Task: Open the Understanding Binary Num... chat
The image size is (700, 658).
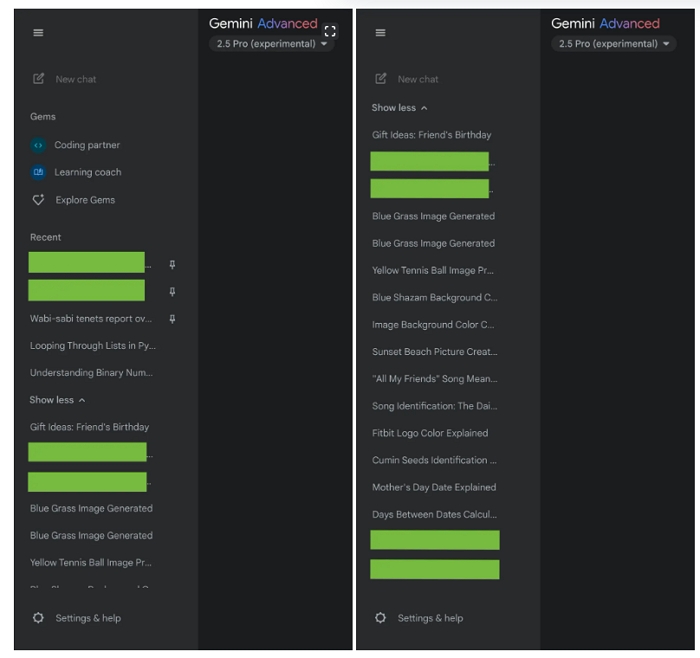Action: coord(92,373)
